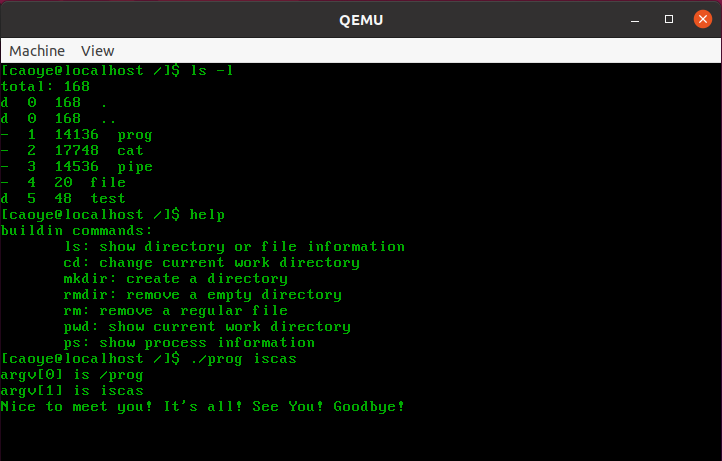Click the 'prog' file entry in listing
This screenshot has height=461, width=722.
pos(134,135)
